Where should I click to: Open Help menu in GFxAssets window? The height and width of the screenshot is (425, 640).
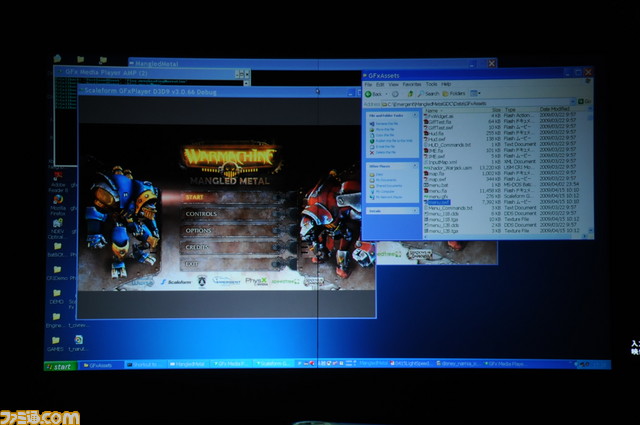coord(446,84)
